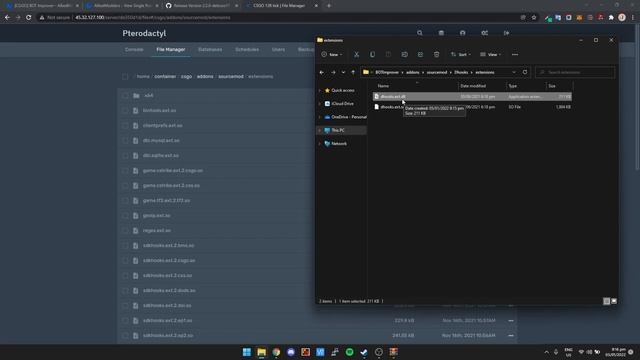Viewport: 640px width, 360px height.
Task: Go up one folder in File Explorer
Action: click(x=353, y=72)
